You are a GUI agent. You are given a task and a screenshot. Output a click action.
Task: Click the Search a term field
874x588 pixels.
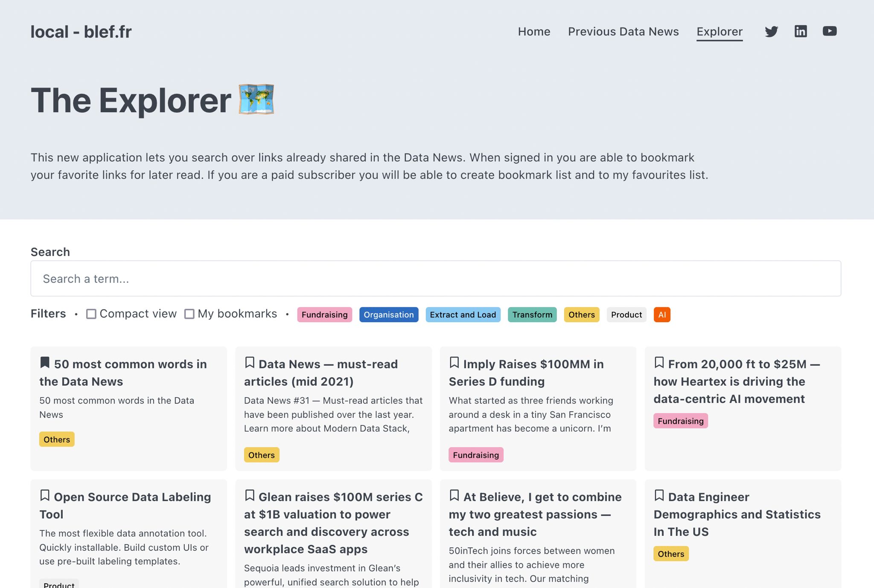(x=435, y=279)
